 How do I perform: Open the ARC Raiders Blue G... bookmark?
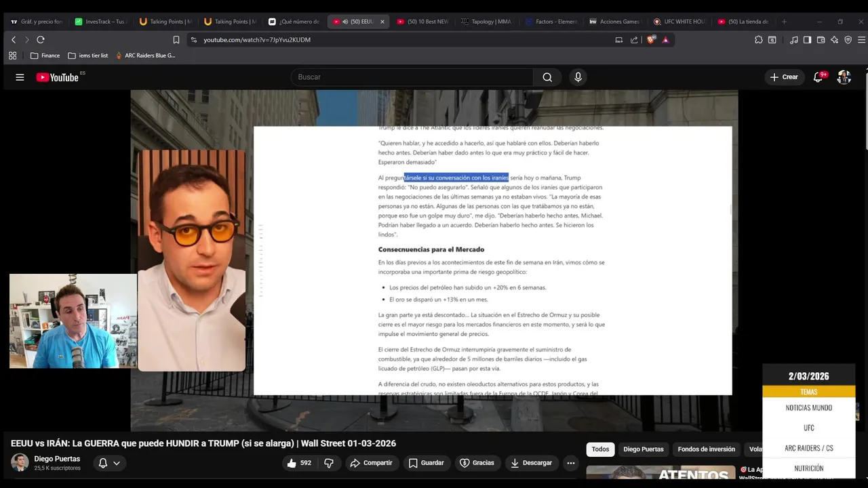coord(146,56)
